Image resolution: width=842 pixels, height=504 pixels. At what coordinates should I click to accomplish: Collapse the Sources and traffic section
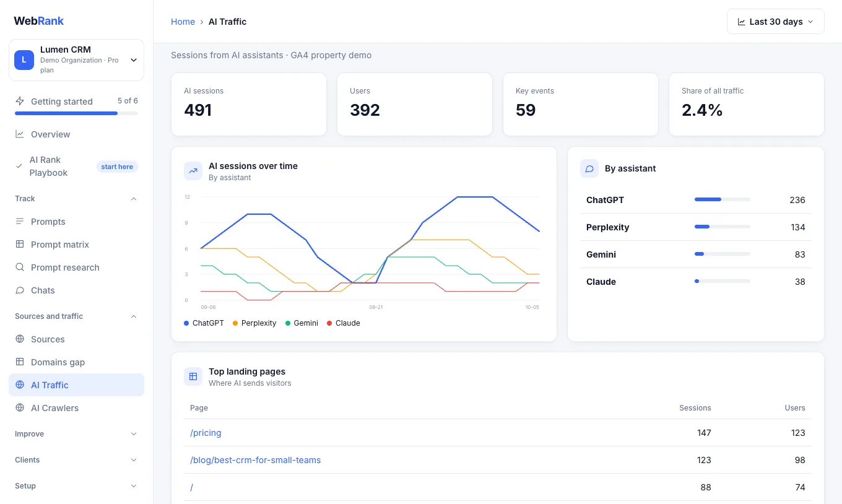tap(134, 316)
